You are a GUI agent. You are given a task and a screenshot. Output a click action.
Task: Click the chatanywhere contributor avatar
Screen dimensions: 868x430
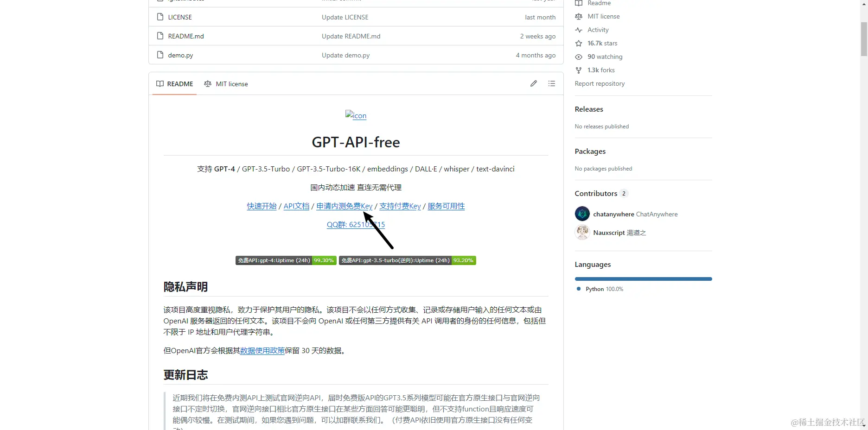[x=582, y=214]
